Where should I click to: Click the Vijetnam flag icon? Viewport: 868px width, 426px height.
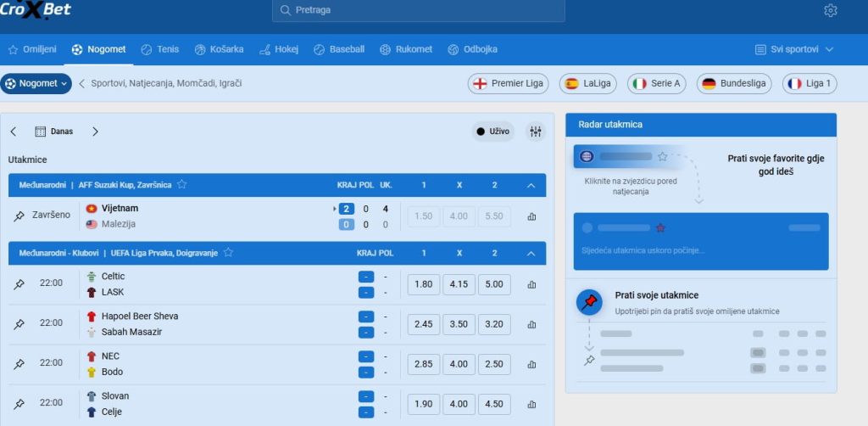pos(92,208)
